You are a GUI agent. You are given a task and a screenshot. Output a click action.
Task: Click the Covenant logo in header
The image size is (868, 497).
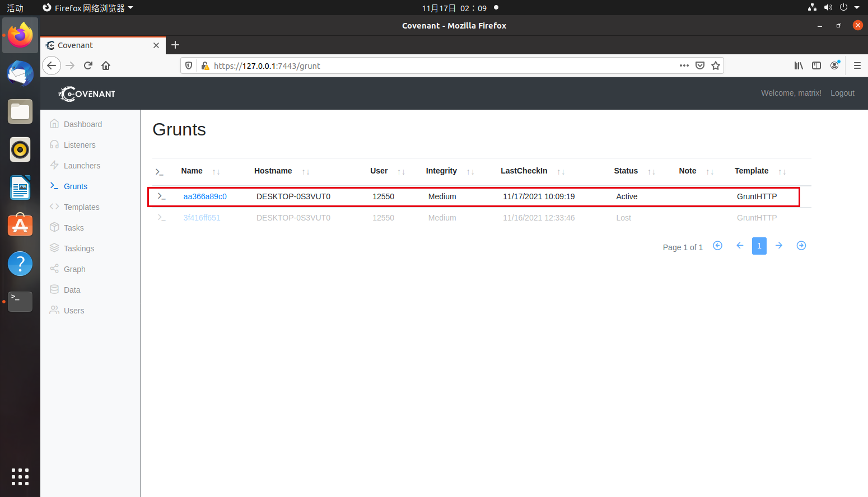(x=87, y=93)
